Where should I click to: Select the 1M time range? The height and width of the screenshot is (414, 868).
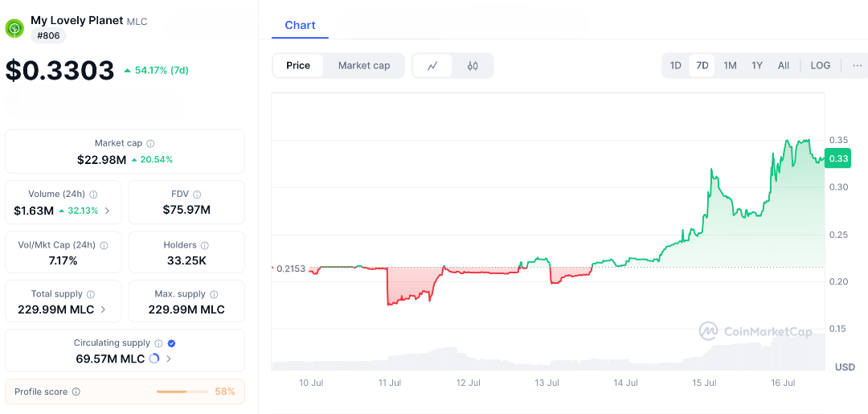tap(730, 66)
